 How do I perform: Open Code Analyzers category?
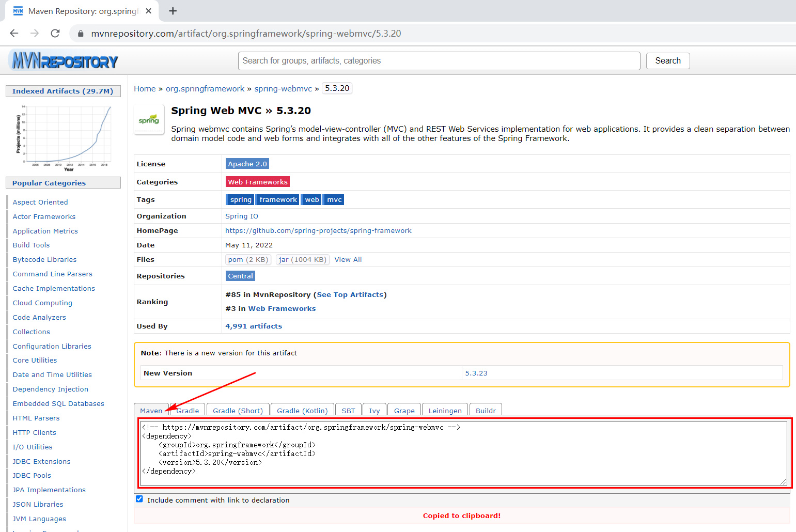(39, 318)
